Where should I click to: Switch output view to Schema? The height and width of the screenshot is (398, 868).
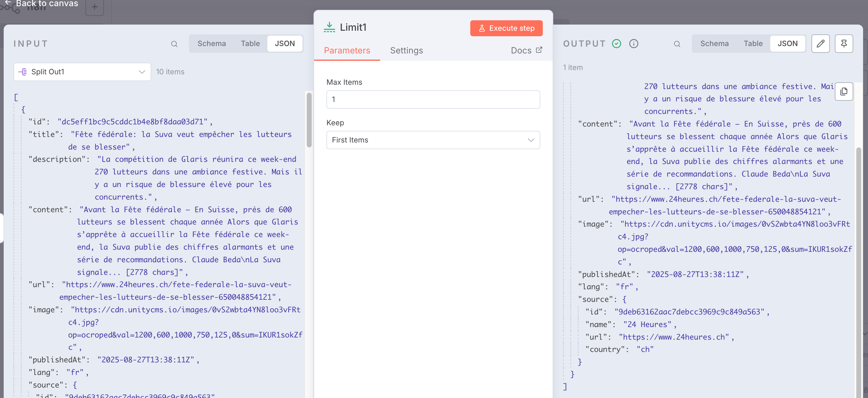coord(714,43)
